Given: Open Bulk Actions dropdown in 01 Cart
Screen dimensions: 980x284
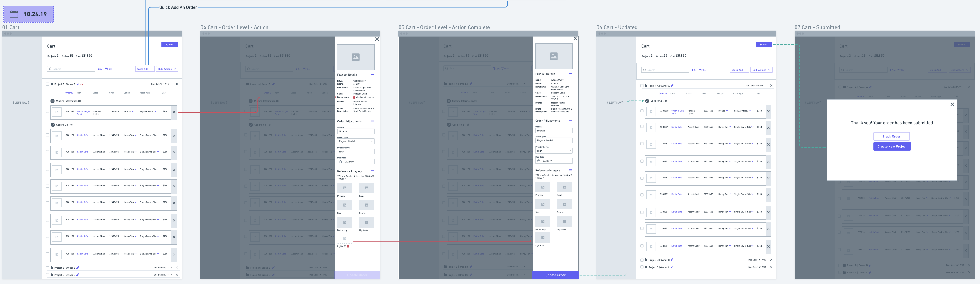Looking at the screenshot, I should click(167, 69).
